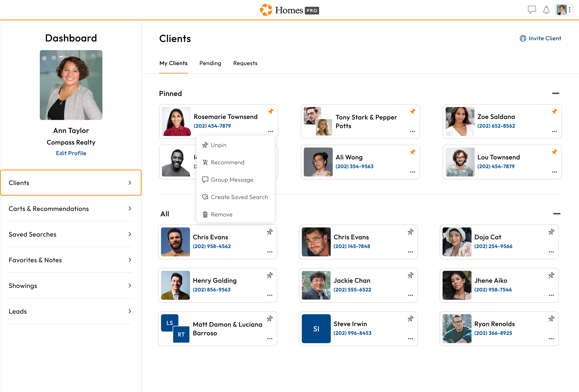The width and height of the screenshot is (579, 392).
Task: Select Unpin from the context menu
Action: pyautogui.click(x=218, y=145)
